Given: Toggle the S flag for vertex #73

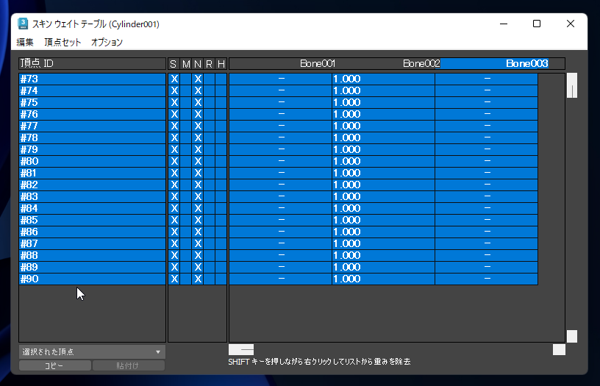Looking at the screenshot, I should point(174,79).
